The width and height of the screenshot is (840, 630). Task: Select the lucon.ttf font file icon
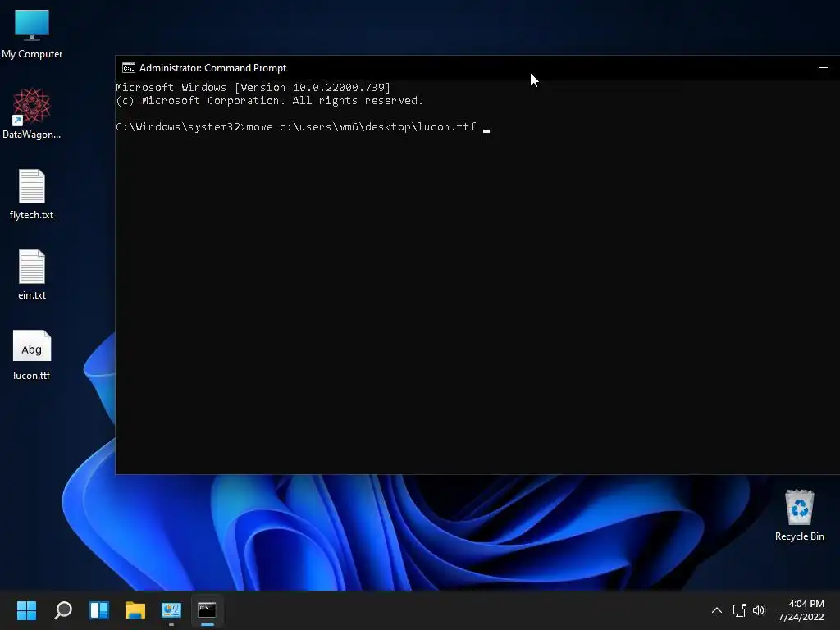32,355
